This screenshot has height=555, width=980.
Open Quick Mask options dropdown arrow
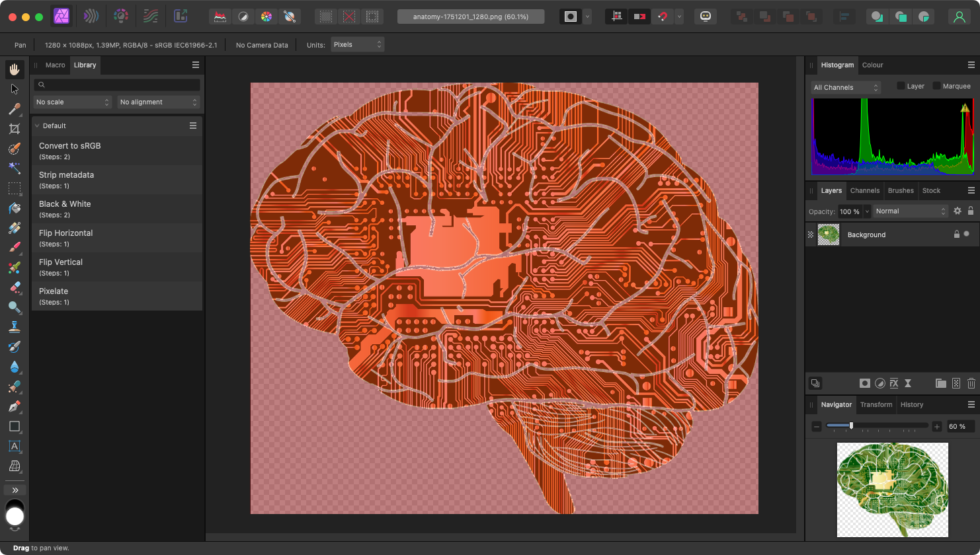click(x=587, y=17)
